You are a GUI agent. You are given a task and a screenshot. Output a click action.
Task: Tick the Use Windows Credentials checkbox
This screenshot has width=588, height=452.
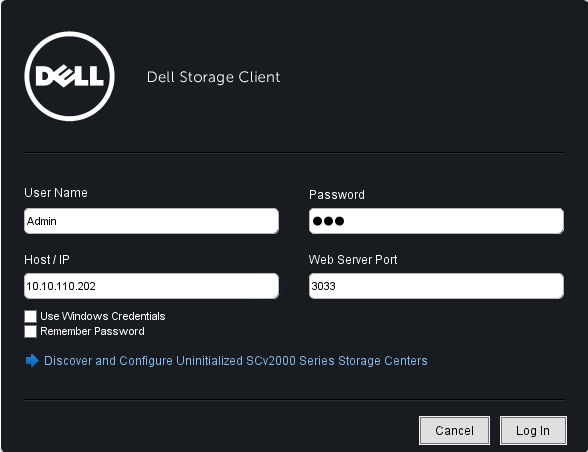click(x=30, y=316)
